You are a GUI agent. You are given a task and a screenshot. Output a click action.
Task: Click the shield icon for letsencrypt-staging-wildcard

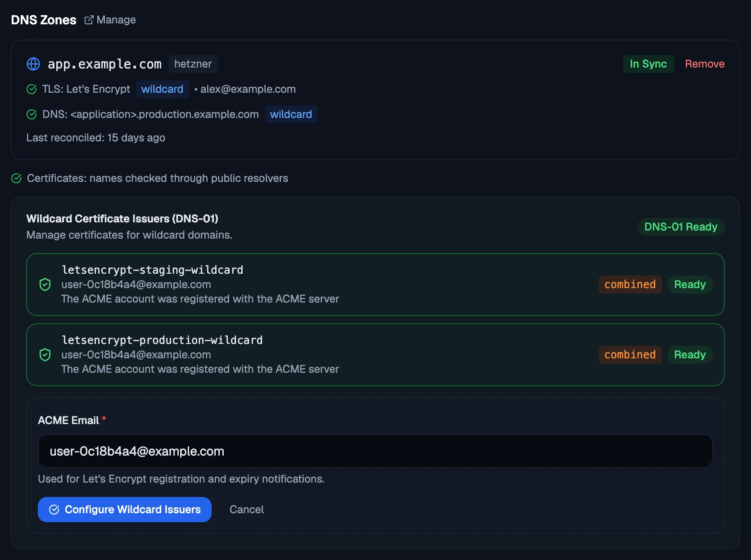pyautogui.click(x=45, y=285)
